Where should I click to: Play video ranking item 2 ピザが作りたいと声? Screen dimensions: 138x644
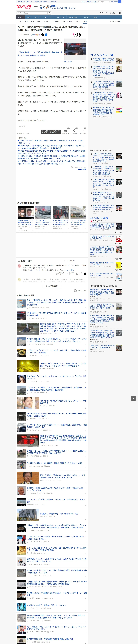point(119,169)
